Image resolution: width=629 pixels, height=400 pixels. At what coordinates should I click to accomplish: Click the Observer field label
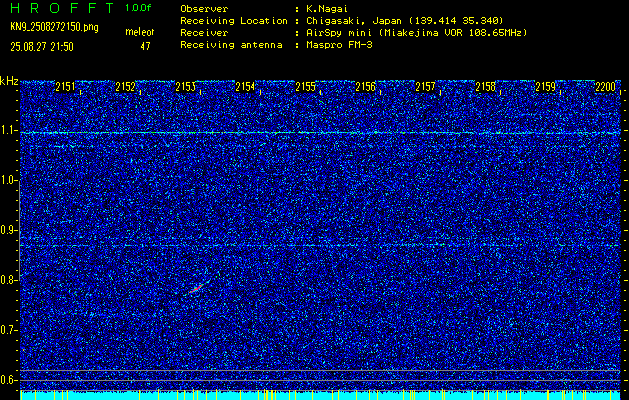204,8
